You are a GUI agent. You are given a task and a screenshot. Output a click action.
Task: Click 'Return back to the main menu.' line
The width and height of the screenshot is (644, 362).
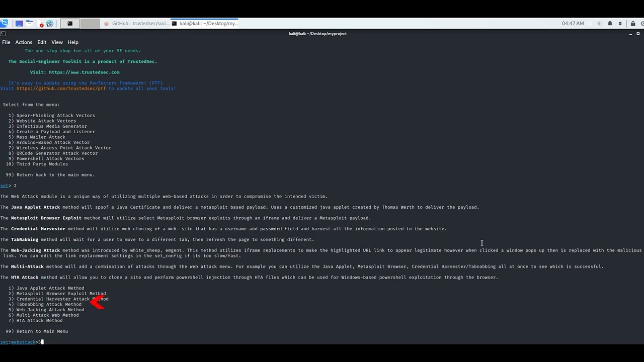50,175
